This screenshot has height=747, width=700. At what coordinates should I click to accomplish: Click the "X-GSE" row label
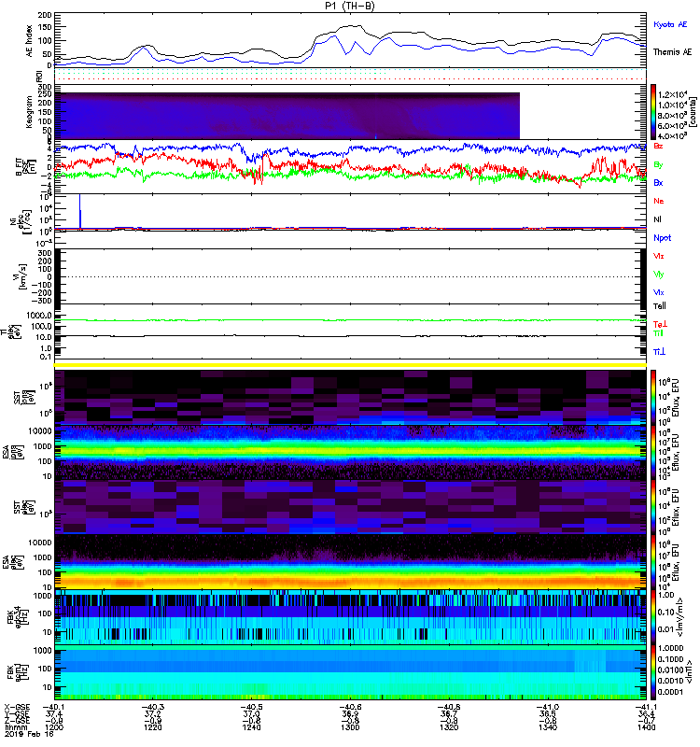[x=17, y=707]
